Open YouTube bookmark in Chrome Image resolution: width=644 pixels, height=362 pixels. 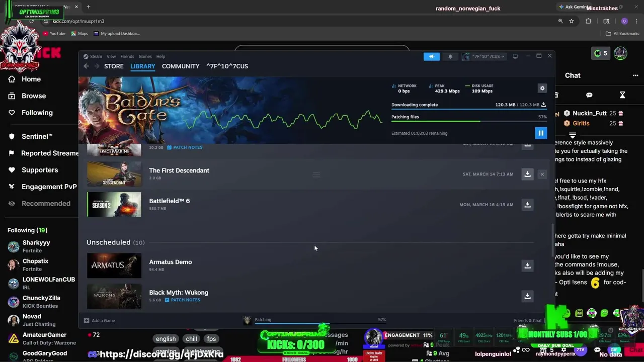(54, 34)
